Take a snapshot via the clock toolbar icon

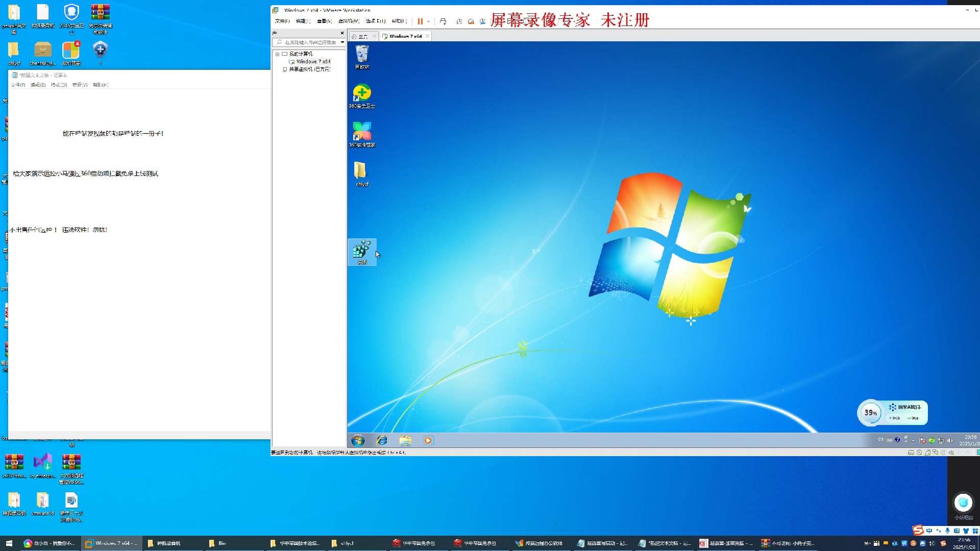click(459, 21)
